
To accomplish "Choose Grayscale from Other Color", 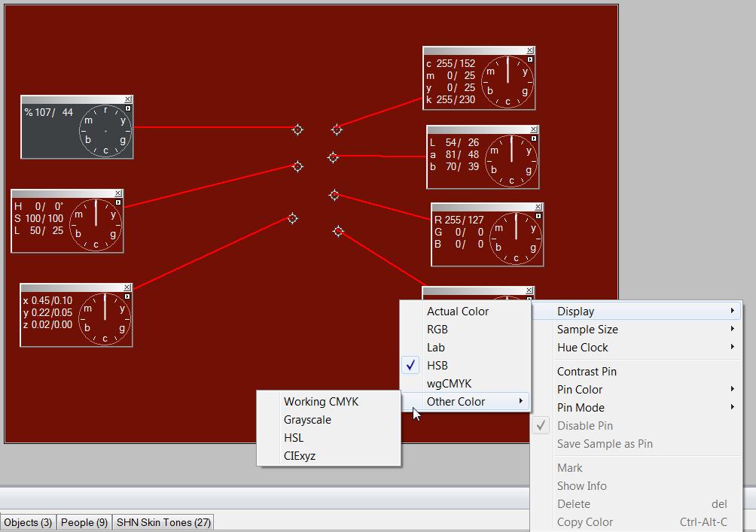I will (329, 420).
